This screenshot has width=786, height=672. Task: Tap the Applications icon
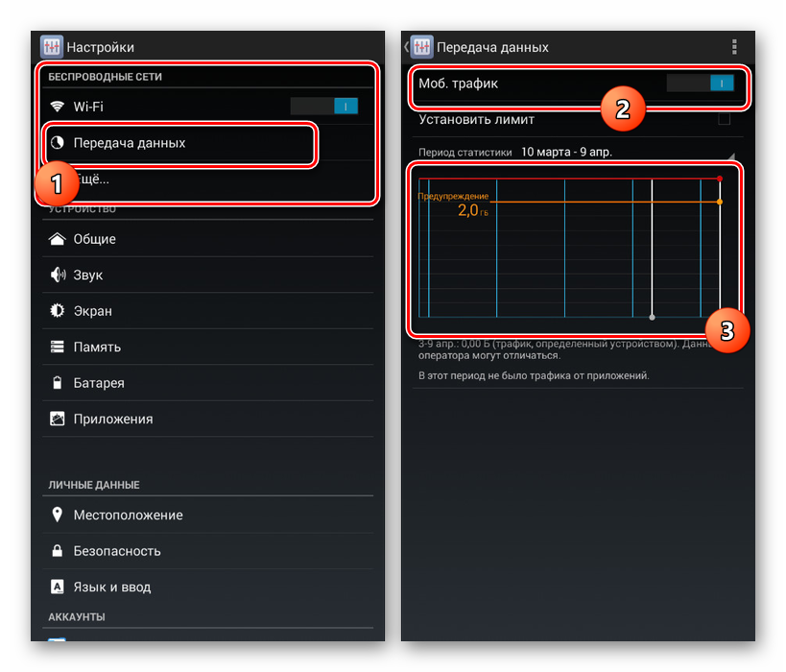point(57,419)
